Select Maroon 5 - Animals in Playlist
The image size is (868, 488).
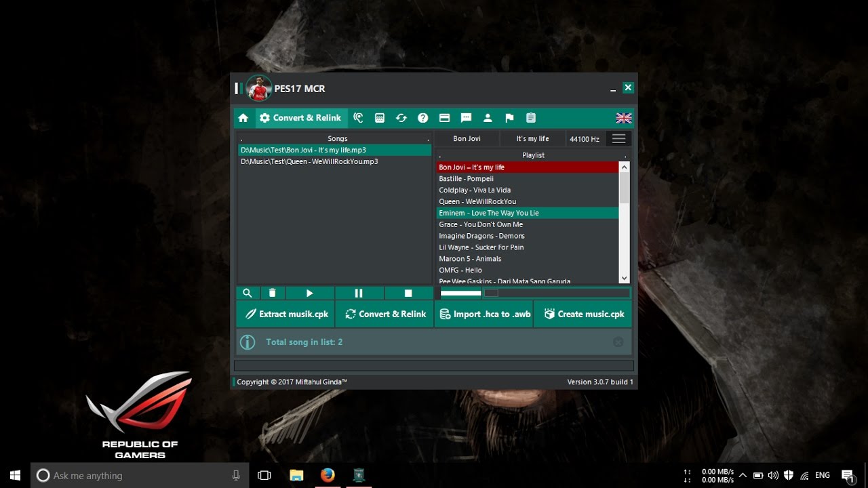(x=528, y=259)
